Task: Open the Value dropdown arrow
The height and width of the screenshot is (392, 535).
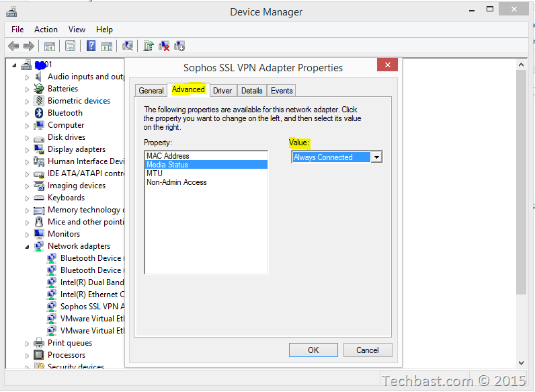Action: (x=376, y=157)
